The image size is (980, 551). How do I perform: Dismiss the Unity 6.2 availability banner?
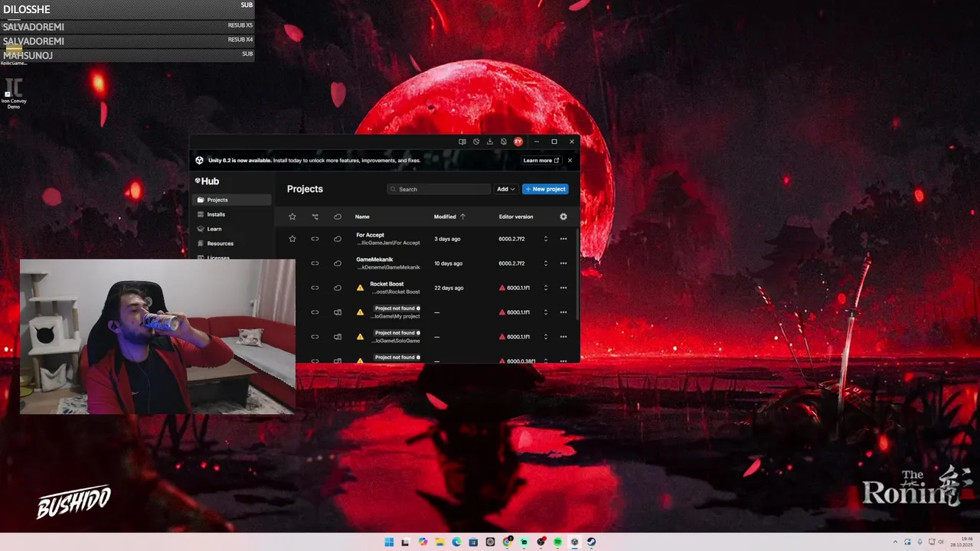(x=570, y=161)
